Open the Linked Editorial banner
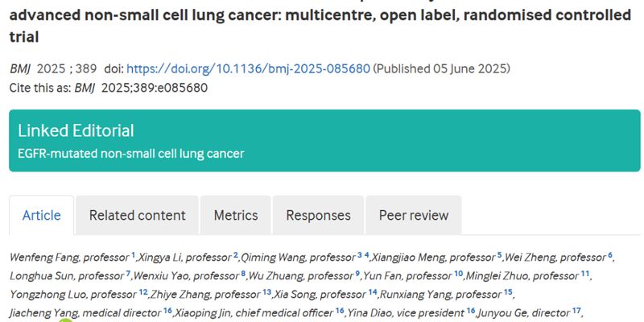Screen dimensions: 644x322 (324, 140)
